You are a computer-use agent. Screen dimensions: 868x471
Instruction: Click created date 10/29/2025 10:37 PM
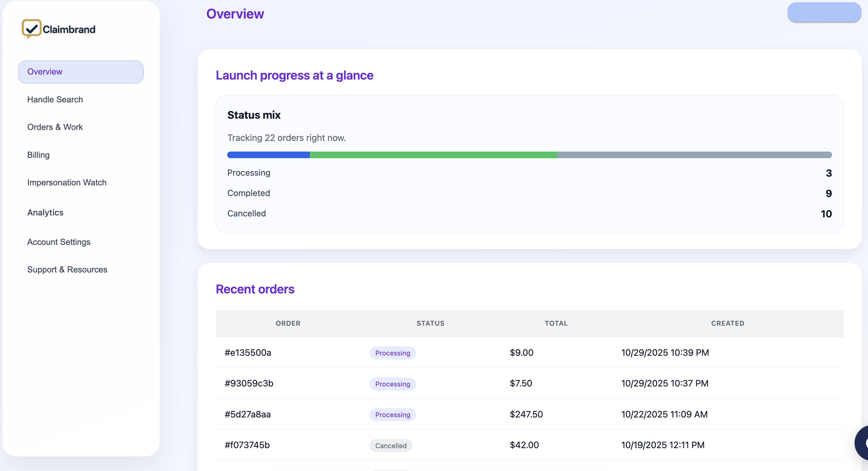tap(665, 383)
